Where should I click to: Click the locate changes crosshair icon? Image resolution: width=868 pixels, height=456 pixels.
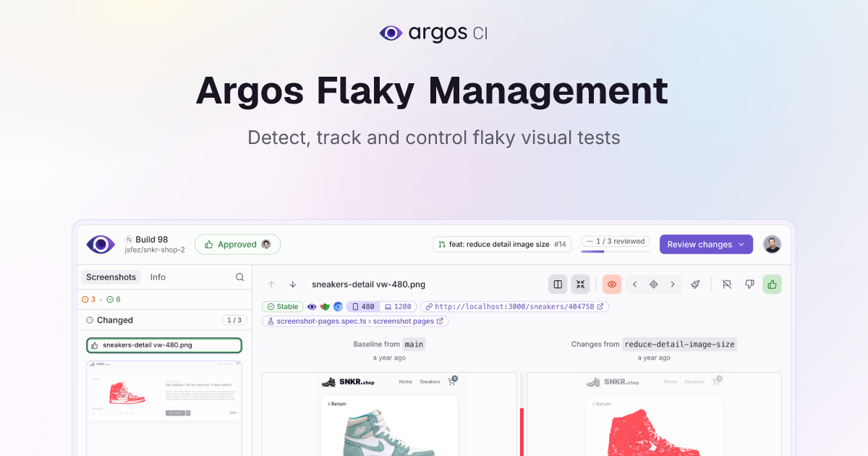(654, 284)
